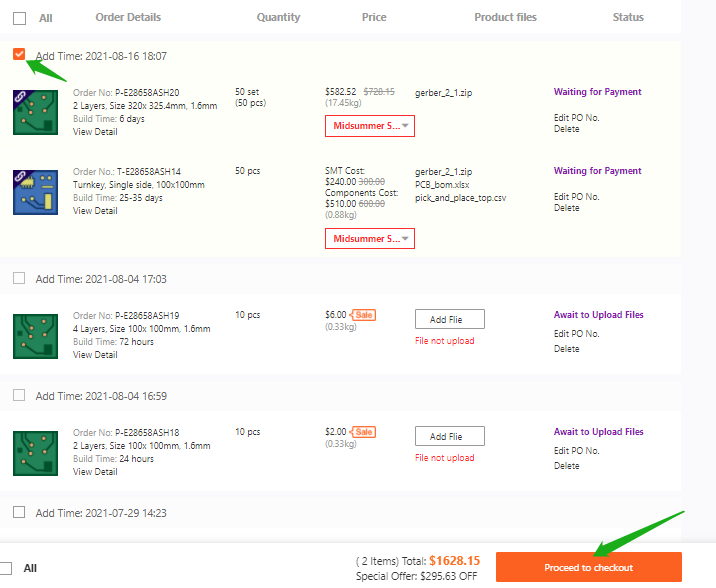Open View Detail for order P-E28658ASH20
The height and width of the screenshot is (588, 716).
pyautogui.click(x=95, y=132)
